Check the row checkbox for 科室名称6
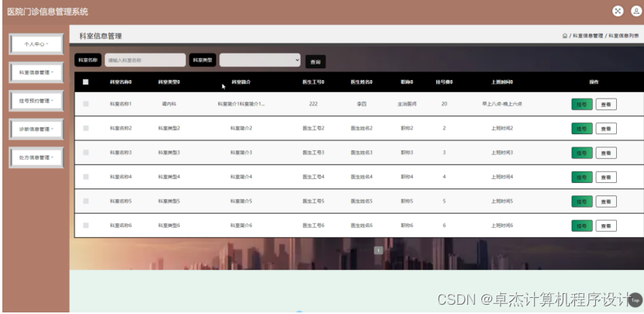This screenshot has height=314, width=644. [x=85, y=225]
